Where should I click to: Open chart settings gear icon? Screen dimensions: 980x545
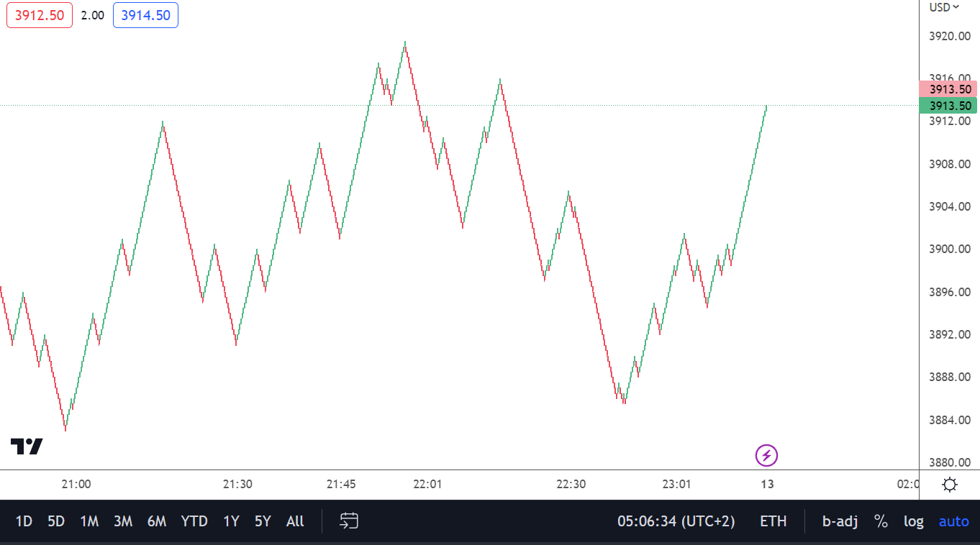950,485
